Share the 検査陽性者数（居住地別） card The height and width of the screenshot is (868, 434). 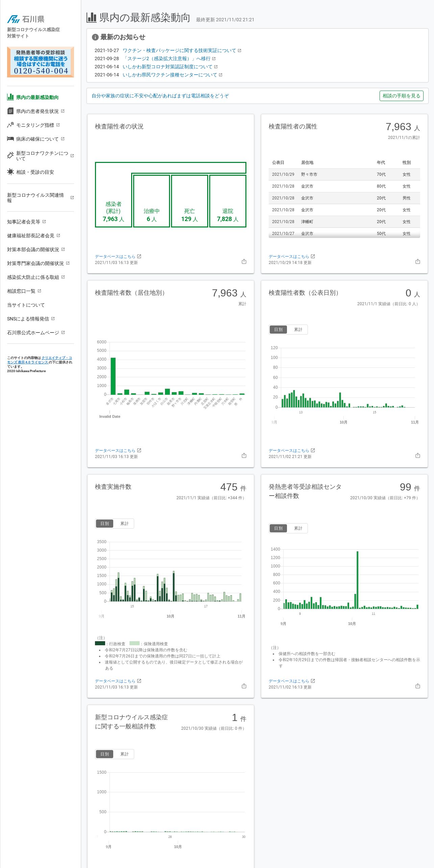[244, 455]
